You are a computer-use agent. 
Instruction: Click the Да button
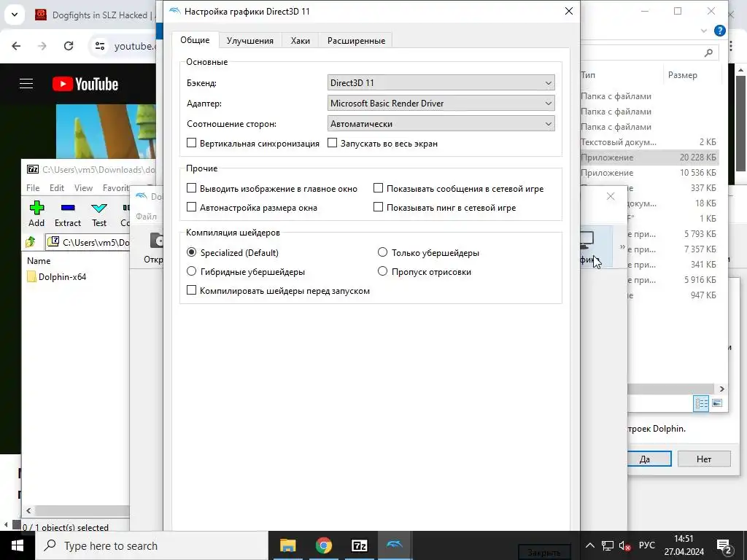pyautogui.click(x=649, y=459)
